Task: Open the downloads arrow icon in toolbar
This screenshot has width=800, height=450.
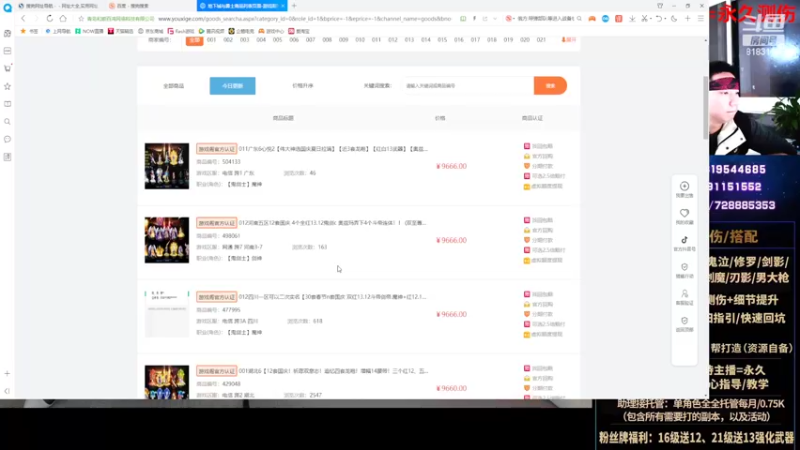Action: (x=632, y=18)
